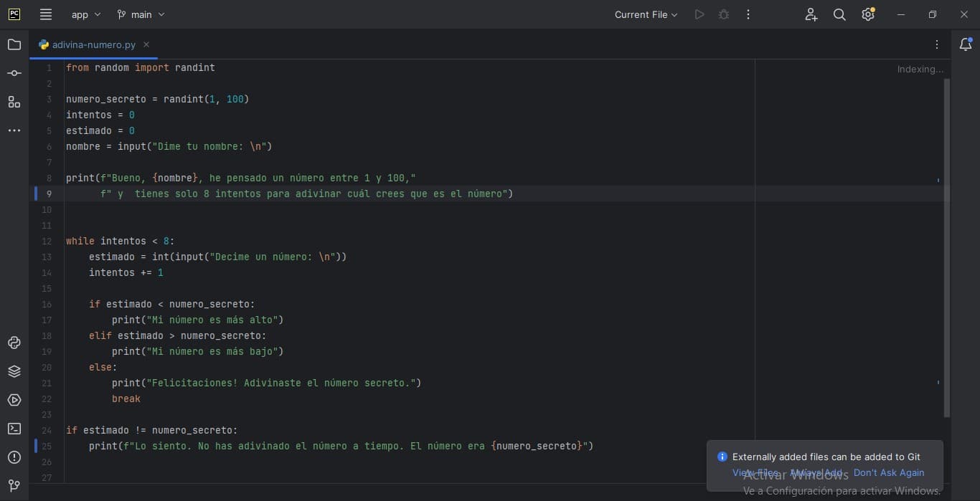Click the 'Lo siento' print line

click(341, 446)
